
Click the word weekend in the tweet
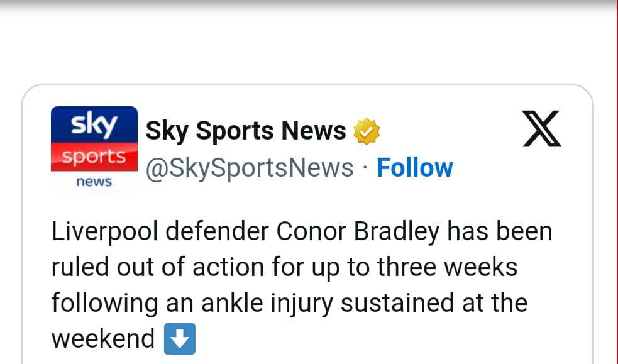point(103,339)
